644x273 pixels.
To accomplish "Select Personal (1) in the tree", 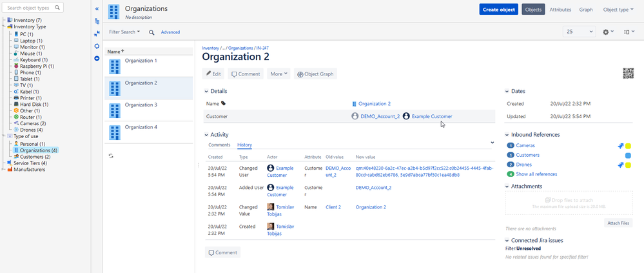I will click(x=32, y=144).
